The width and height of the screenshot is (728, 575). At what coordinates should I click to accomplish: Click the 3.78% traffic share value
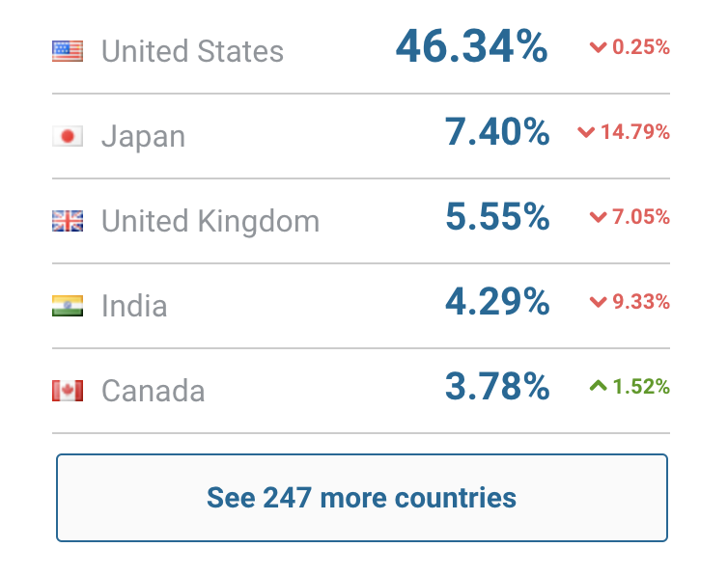[497, 387]
